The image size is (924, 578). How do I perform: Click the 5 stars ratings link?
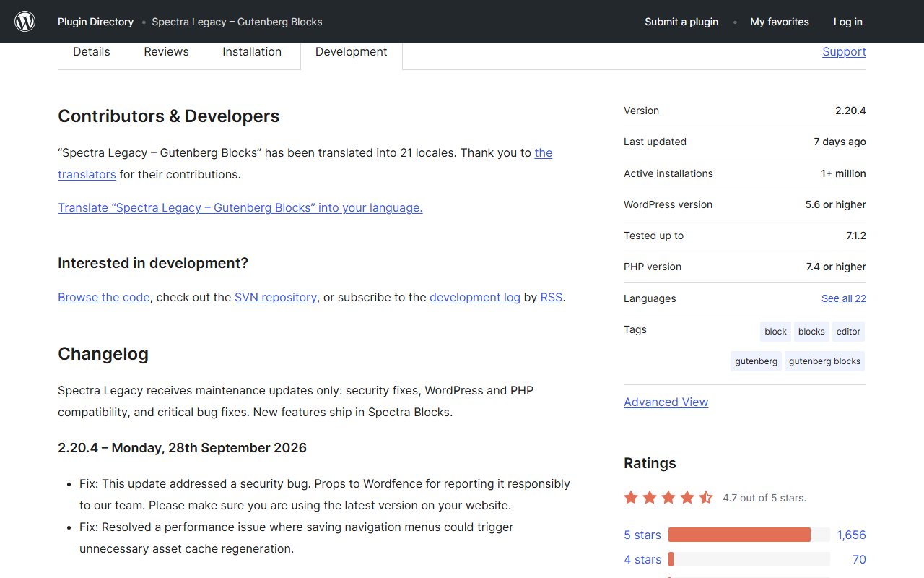642,535
